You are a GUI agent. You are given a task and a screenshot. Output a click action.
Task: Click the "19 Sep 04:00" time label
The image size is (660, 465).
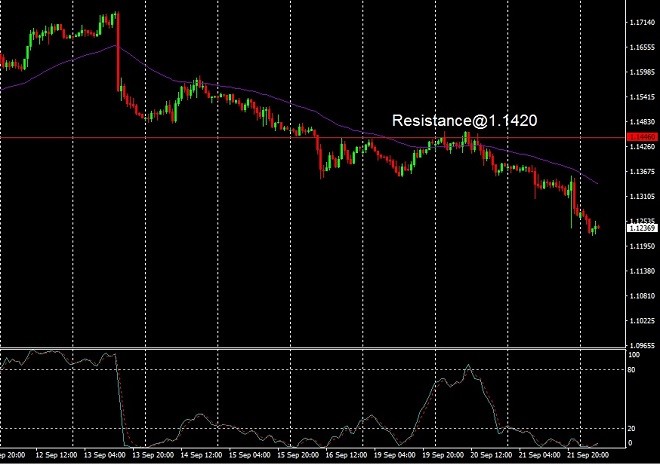click(394, 455)
